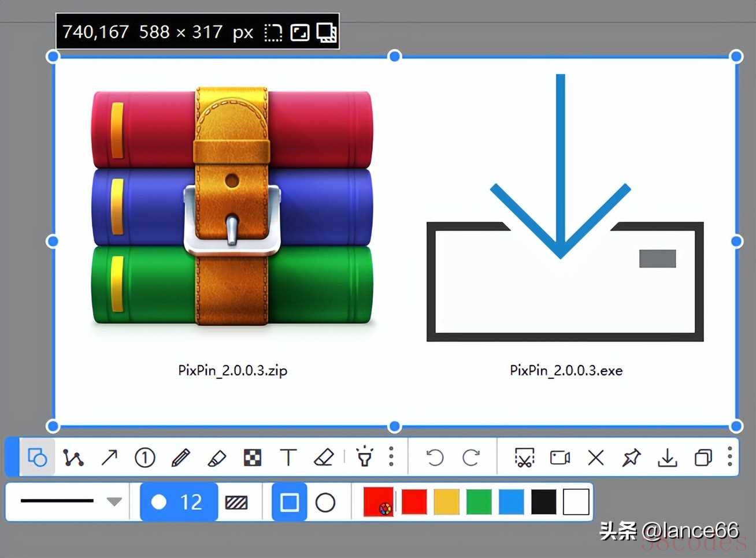Save screenshot using the download icon
This screenshot has height=558, width=756.
click(x=667, y=457)
